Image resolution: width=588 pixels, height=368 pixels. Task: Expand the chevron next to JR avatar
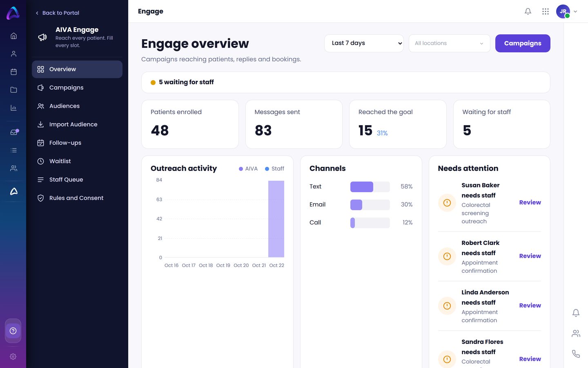coord(575,11)
